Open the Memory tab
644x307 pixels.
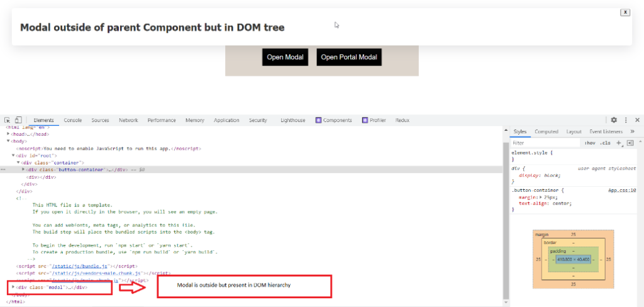point(195,120)
